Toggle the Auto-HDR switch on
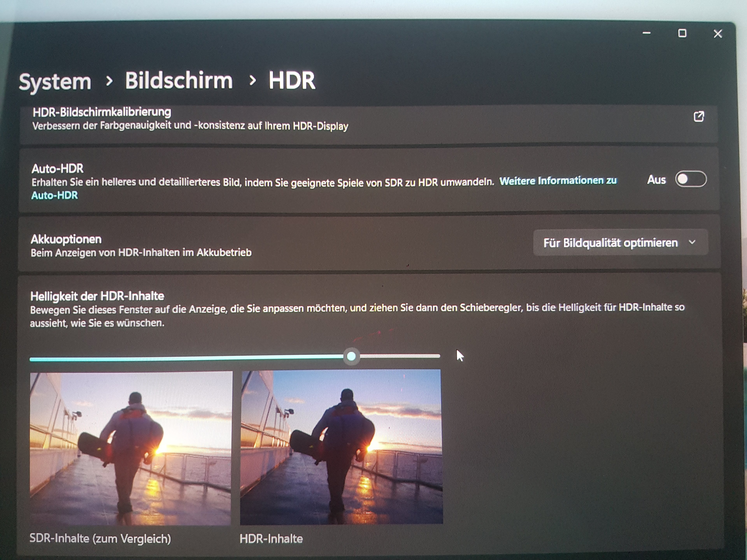 point(691,179)
